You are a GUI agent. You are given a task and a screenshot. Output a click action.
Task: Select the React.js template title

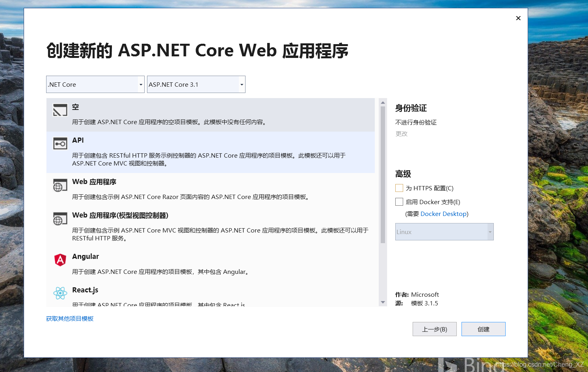pyautogui.click(x=85, y=290)
